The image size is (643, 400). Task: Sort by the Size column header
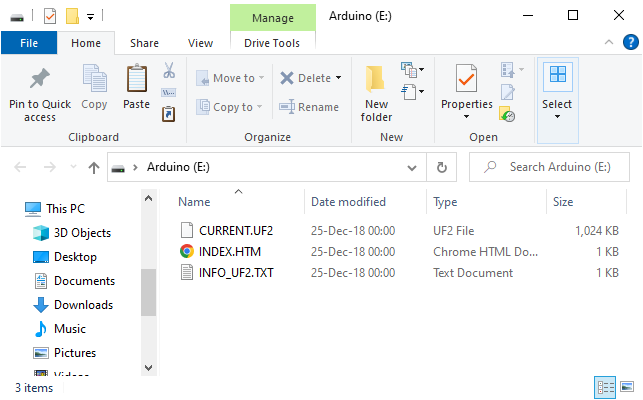click(563, 202)
